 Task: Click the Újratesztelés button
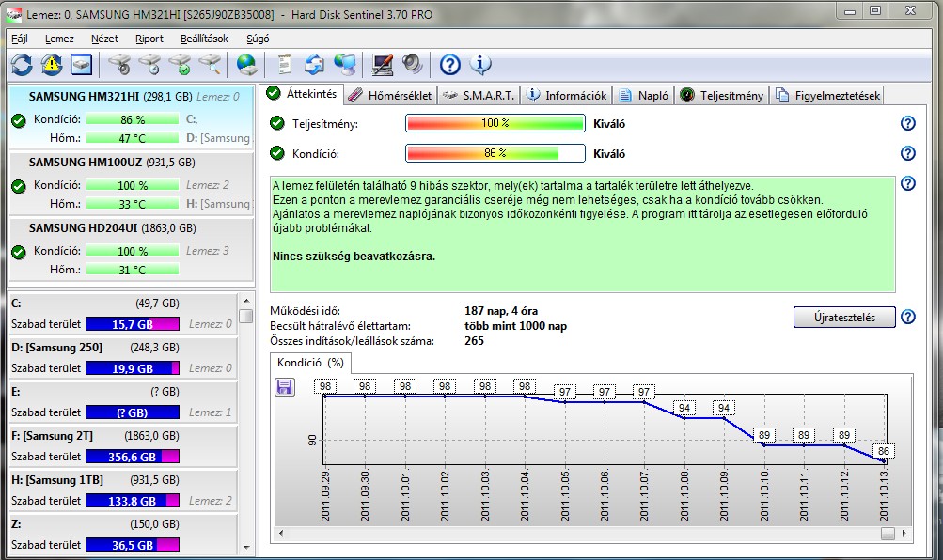844,318
